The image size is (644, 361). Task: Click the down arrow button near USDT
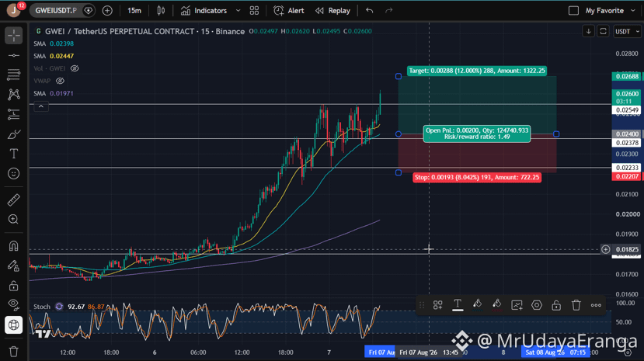pos(588,31)
